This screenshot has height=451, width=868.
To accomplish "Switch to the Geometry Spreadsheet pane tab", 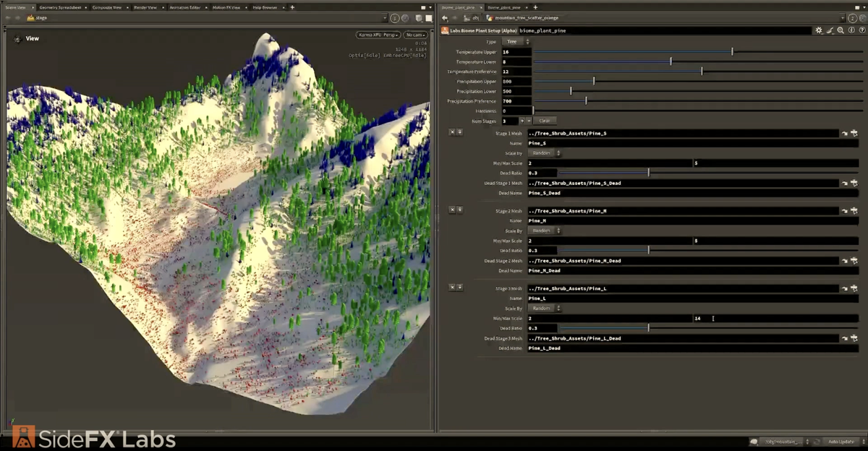I will [61, 7].
